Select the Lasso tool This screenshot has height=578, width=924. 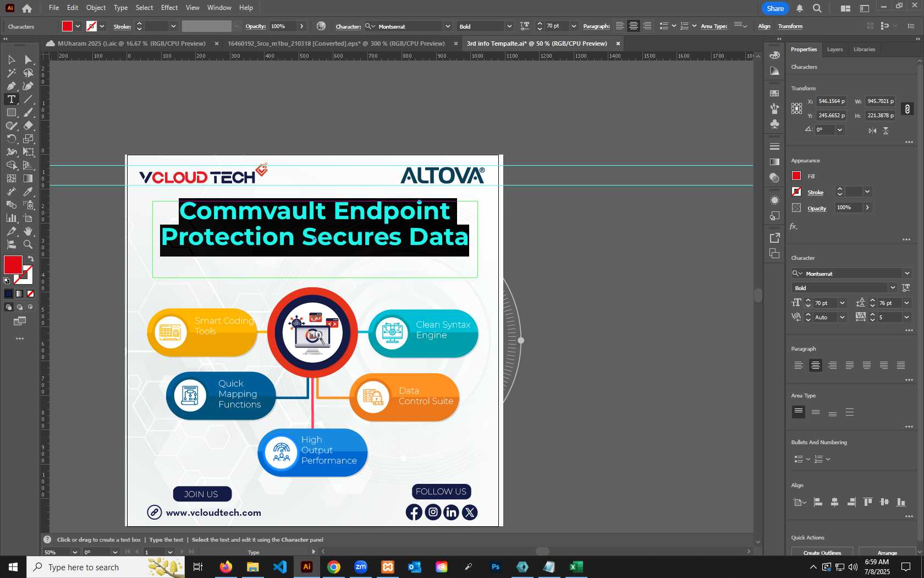point(29,73)
